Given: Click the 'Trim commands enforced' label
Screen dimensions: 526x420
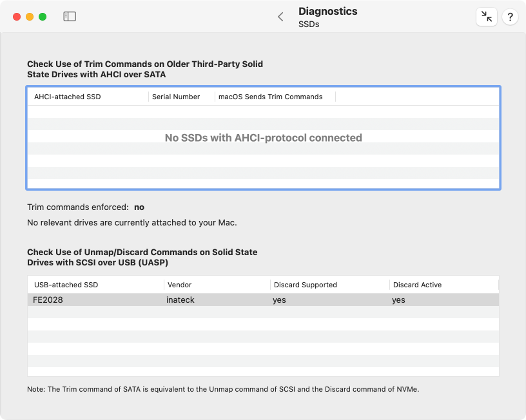Looking at the screenshot, I should [78, 207].
